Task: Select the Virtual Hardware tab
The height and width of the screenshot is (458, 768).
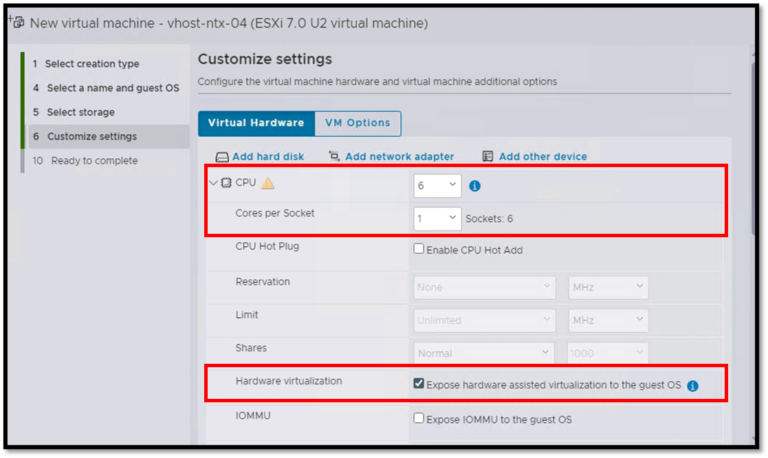Action: click(256, 123)
